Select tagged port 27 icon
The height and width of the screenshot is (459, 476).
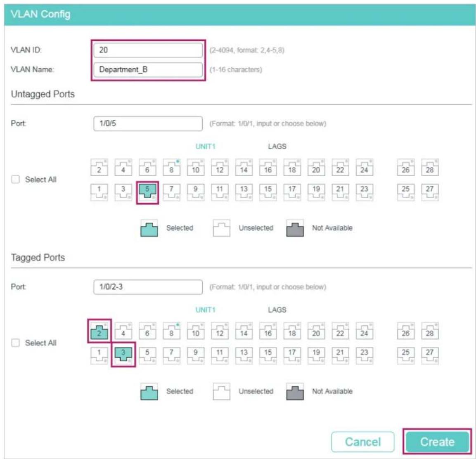430,356
